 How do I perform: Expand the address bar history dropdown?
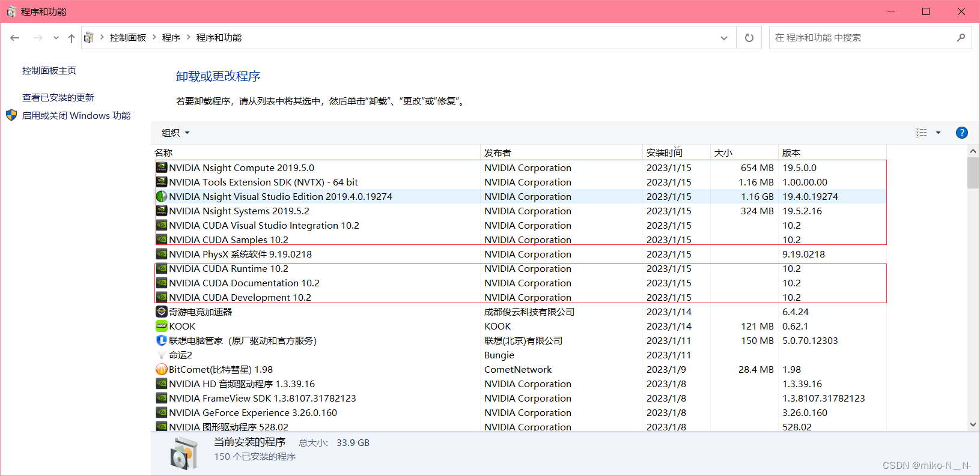pyautogui.click(x=724, y=38)
